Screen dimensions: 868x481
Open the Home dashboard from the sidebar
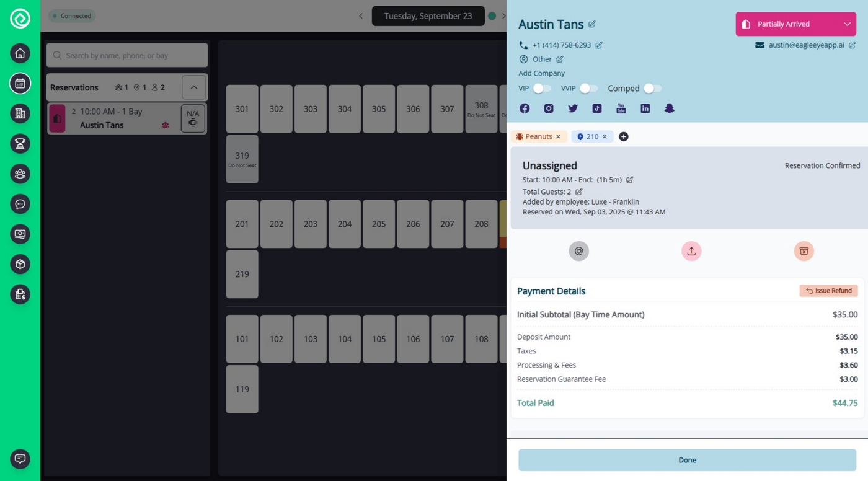[x=20, y=53]
